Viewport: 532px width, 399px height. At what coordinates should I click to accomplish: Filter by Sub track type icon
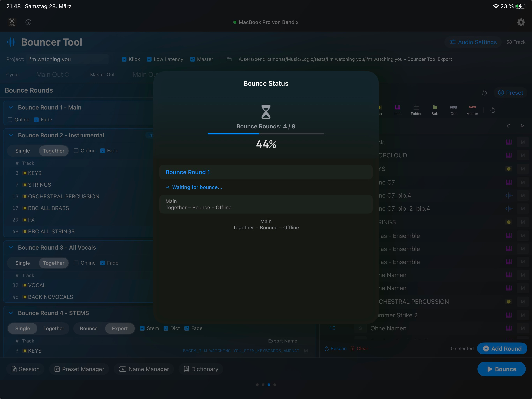click(435, 110)
